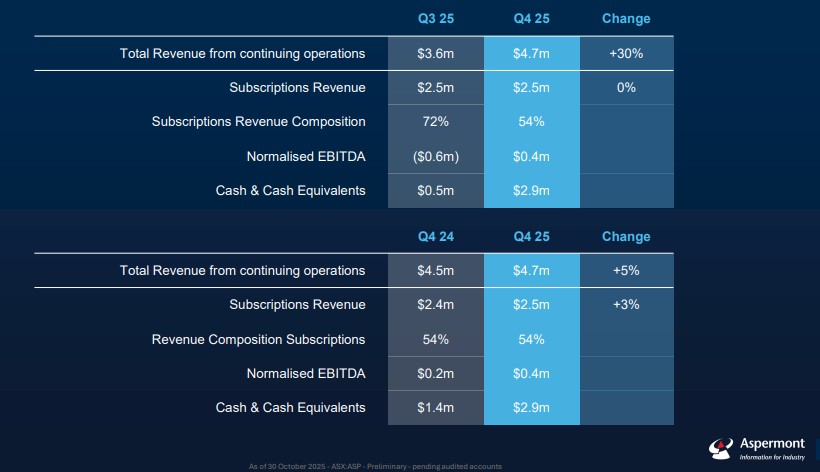The image size is (820, 472).
Task: Click the 0% subscriptions change value
Action: [x=626, y=88]
